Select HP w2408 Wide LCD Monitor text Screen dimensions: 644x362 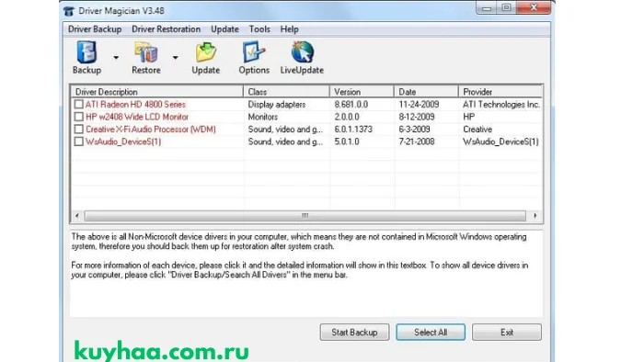[137, 117]
